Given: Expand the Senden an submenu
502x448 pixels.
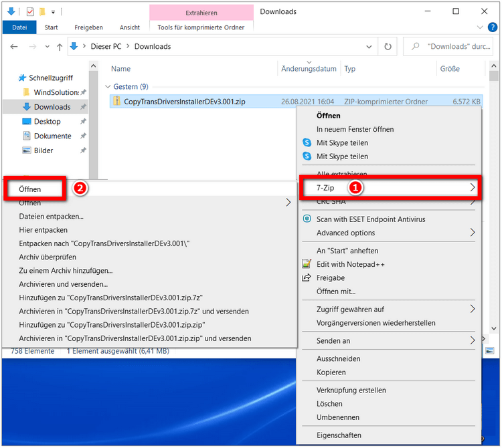Looking at the screenshot, I should pyautogui.click(x=389, y=341).
